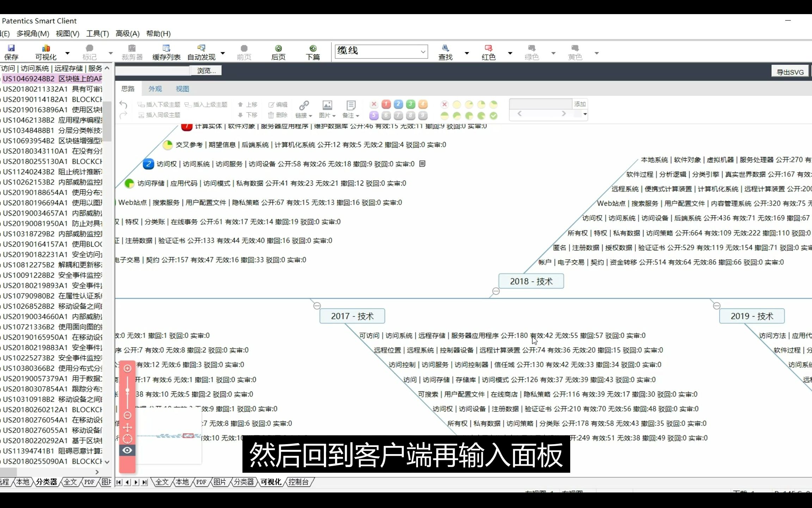Open the 视图(V) menu
This screenshot has width=812, height=508.
(68, 34)
